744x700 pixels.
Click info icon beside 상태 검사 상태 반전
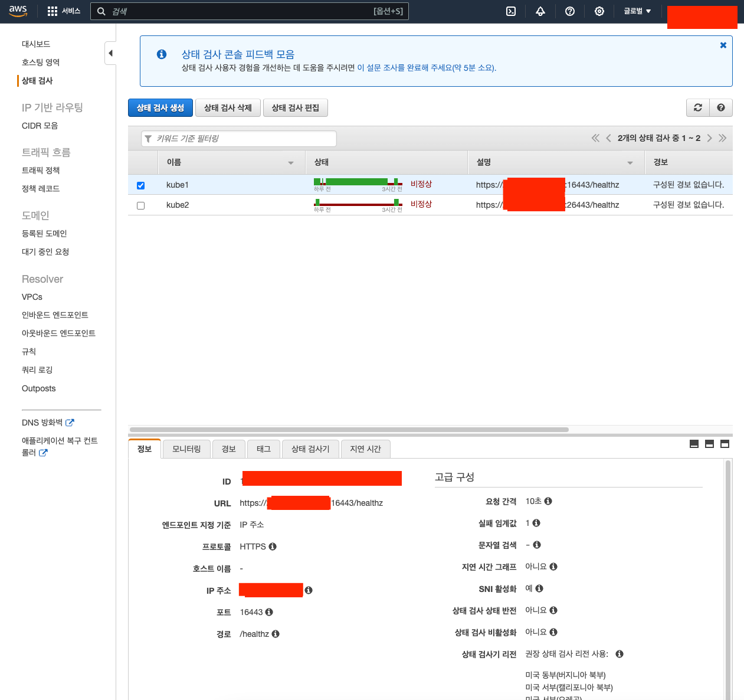tap(553, 610)
